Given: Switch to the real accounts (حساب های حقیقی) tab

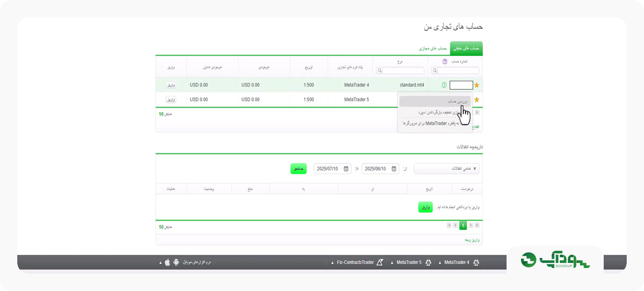Looking at the screenshot, I should click(x=466, y=48).
